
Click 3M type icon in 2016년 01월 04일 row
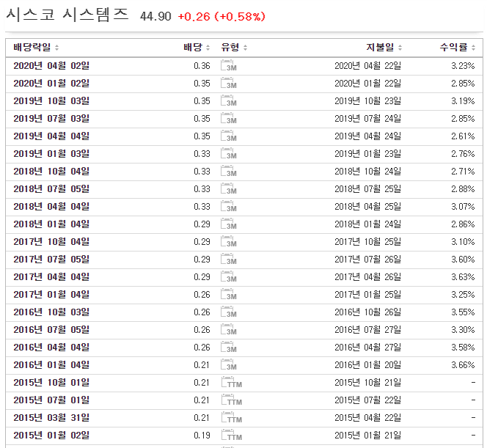(229, 365)
